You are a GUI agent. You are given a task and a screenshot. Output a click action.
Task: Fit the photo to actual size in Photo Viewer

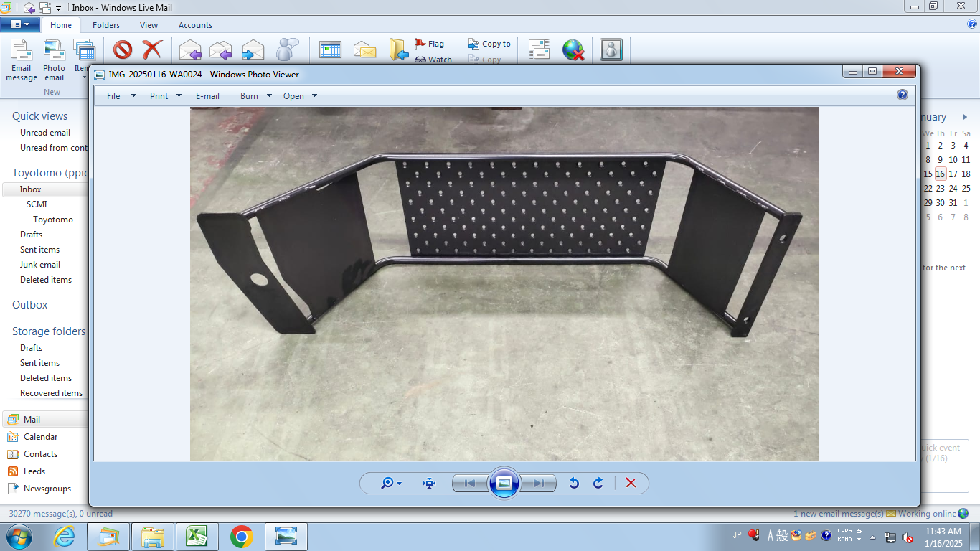[429, 483]
